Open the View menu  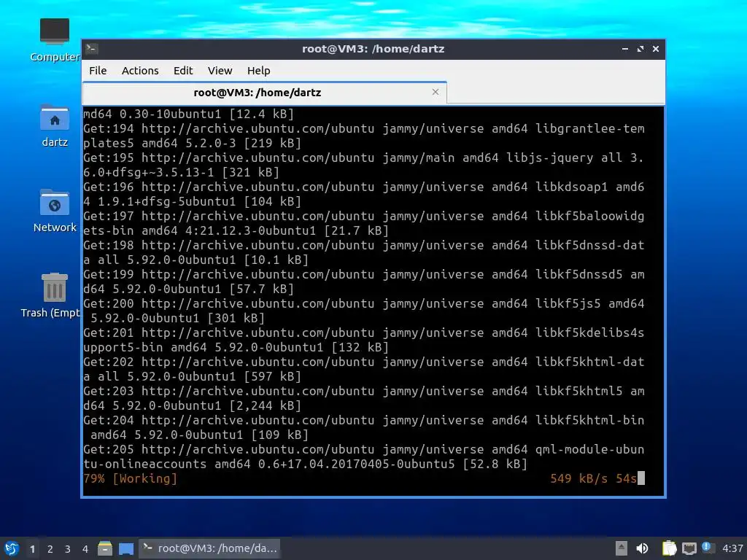(x=220, y=71)
